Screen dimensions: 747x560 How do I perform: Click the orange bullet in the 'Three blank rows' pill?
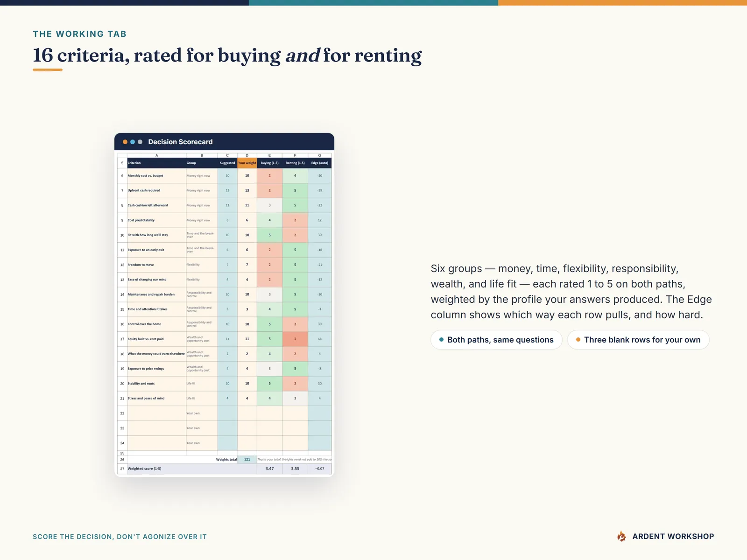click(578, 340)
